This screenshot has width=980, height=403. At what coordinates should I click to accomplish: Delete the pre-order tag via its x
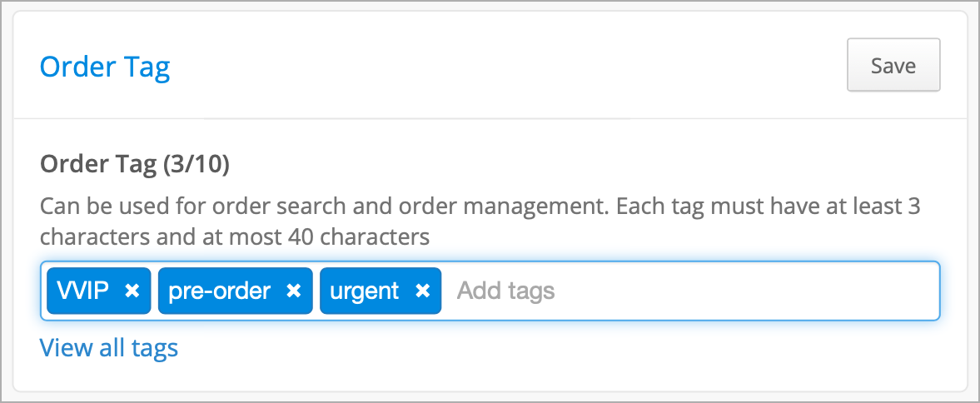(294, 291)
